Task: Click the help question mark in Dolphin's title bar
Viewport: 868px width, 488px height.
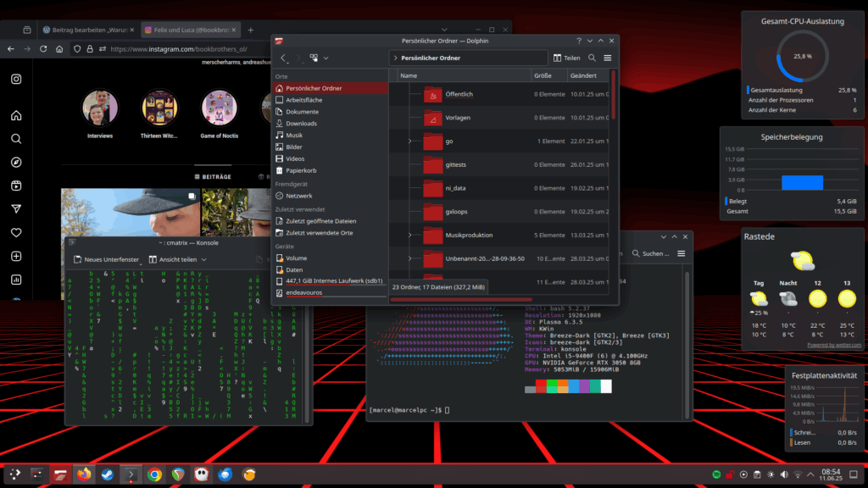Action: click(579, 41)
